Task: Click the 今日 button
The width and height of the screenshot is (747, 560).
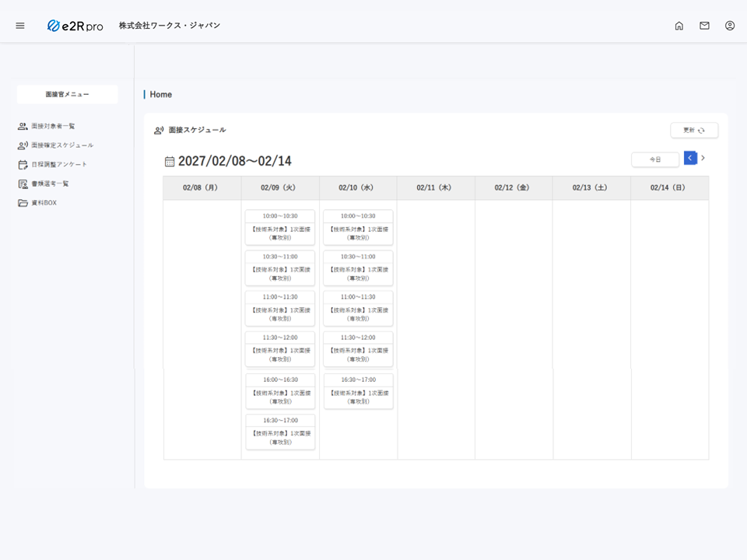Action: click(655, 159)
